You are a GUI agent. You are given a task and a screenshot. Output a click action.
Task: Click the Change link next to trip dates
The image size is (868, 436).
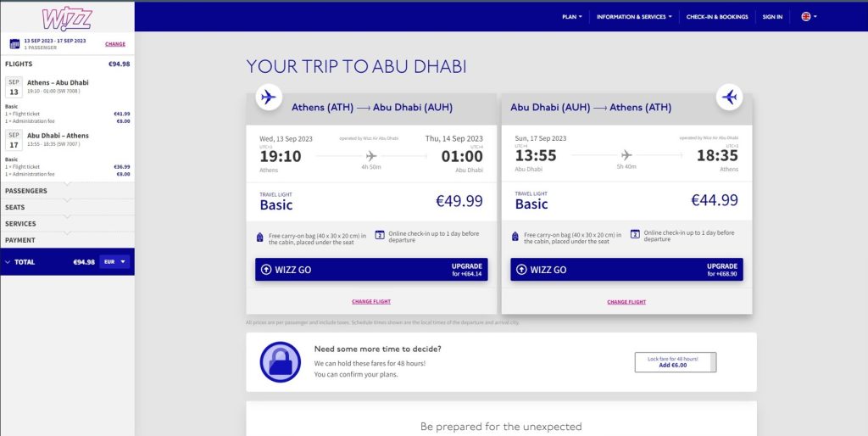115,43
